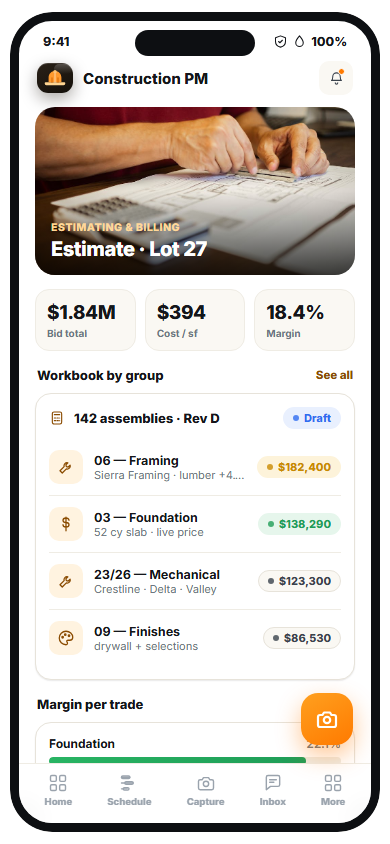Open the $138,290 Foundation amount pill
The height and width of the screenshot is (844, 390).
click(299, 524)
